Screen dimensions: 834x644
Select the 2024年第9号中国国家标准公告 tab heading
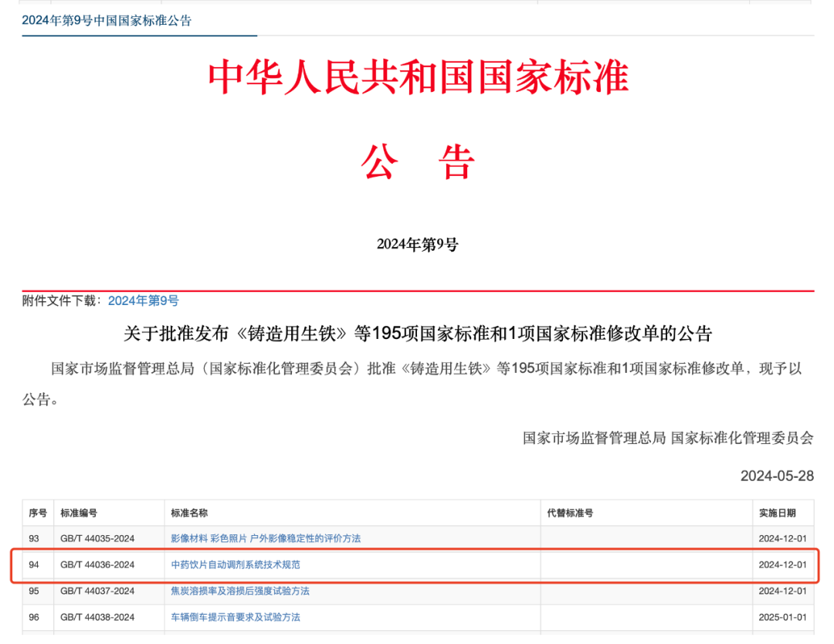click(x=107, y=21)
